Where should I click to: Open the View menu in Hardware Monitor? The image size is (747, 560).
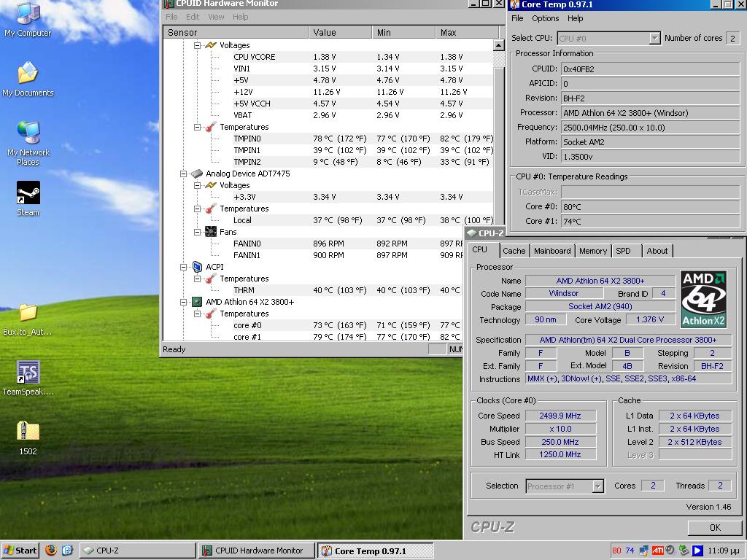tap(216, 17)
